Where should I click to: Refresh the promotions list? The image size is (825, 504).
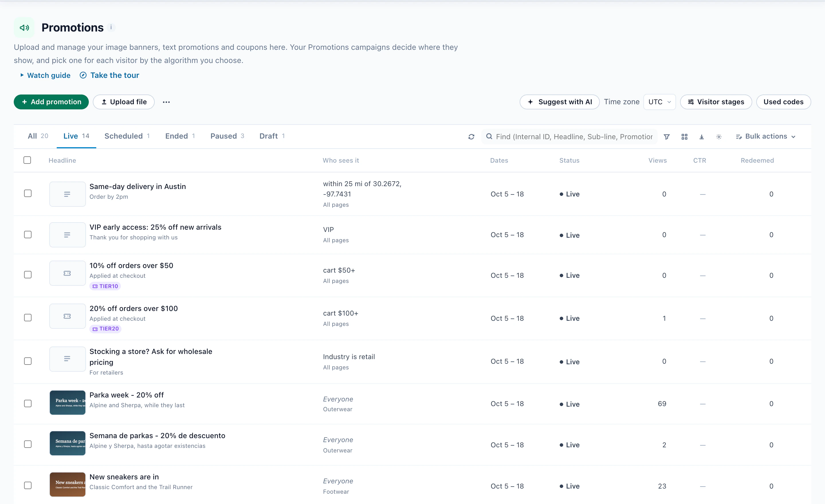click(x=472, y=137)
